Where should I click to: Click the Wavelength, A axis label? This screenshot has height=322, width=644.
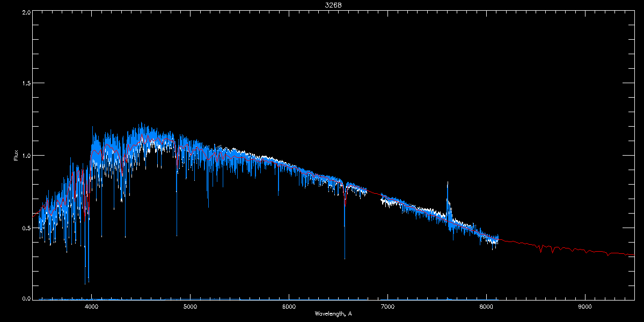pos(333,313)
